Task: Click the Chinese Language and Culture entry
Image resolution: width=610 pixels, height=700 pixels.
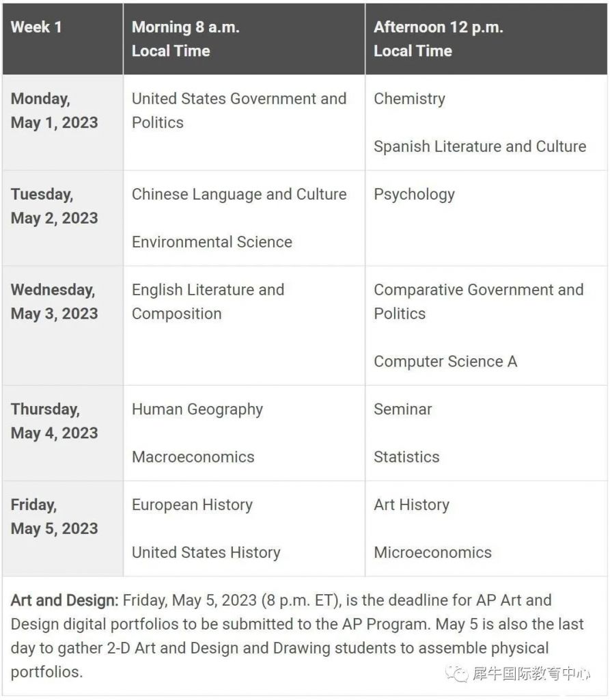Action: [239, 194]
